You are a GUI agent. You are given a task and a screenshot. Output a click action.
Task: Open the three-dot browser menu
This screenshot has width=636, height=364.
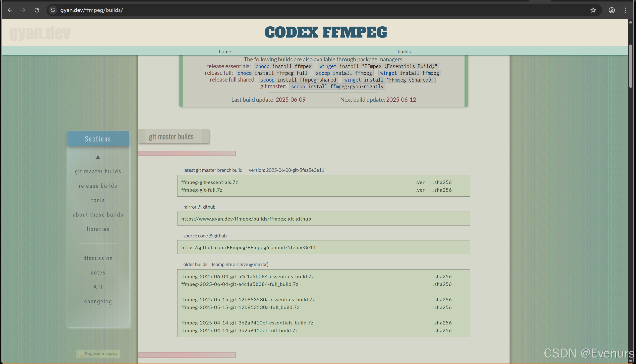tap(625, 10)
